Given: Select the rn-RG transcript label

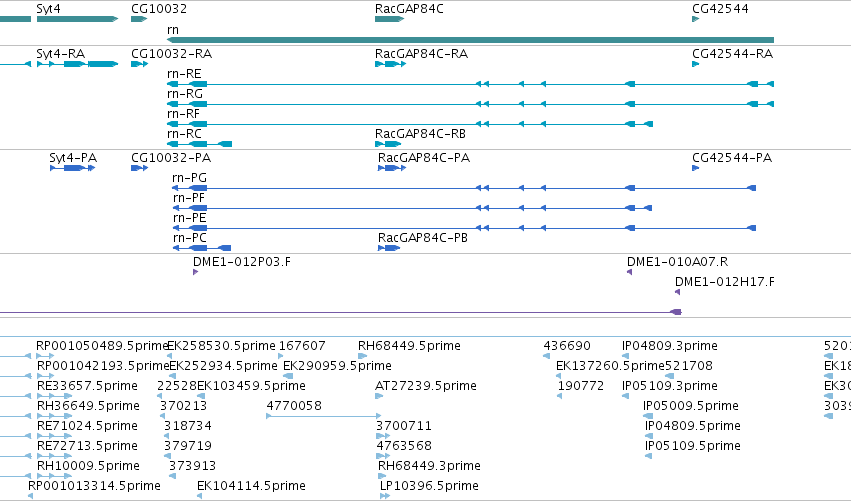Looking at the screenshot, I should 185,94.
